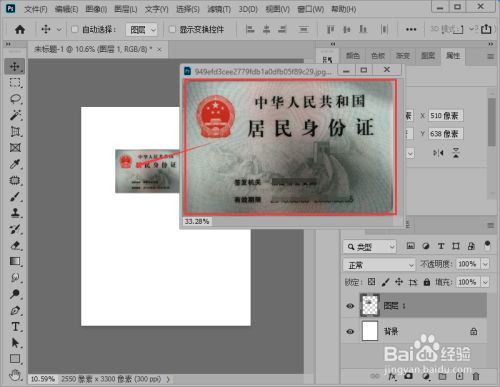Select the Crop tool
Viewport: 500px width, 387px height.
pyautogui.click(x=15, y=131)
